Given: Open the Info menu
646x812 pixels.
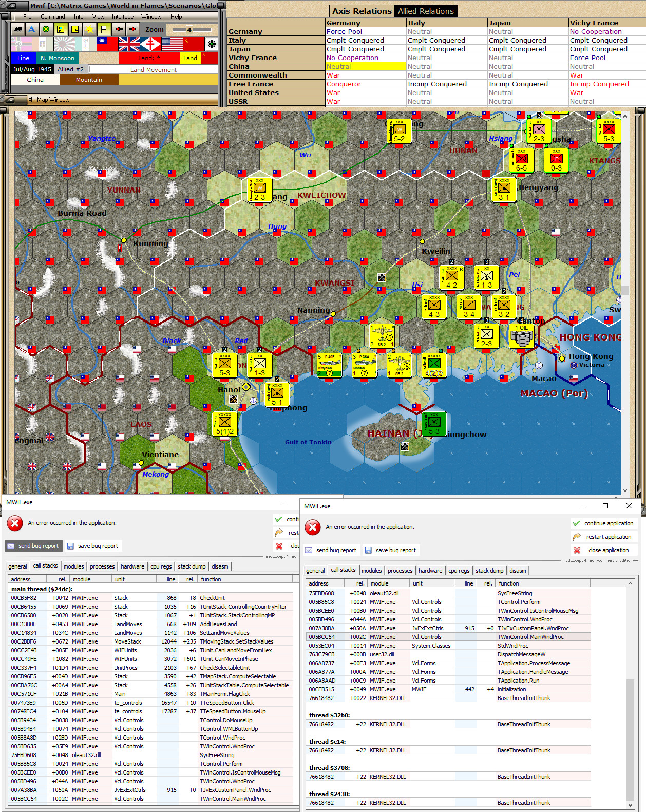Looking at the screenshot, I should 79,17.
